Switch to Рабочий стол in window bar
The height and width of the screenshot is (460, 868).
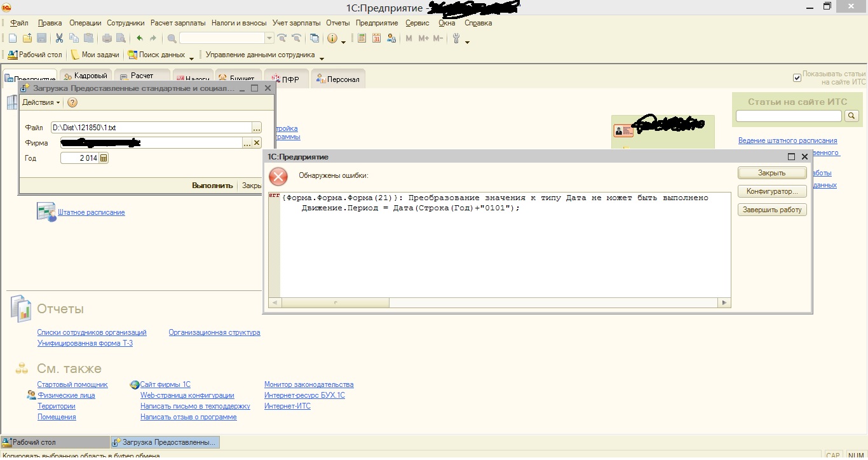click(x=55, y=442)
